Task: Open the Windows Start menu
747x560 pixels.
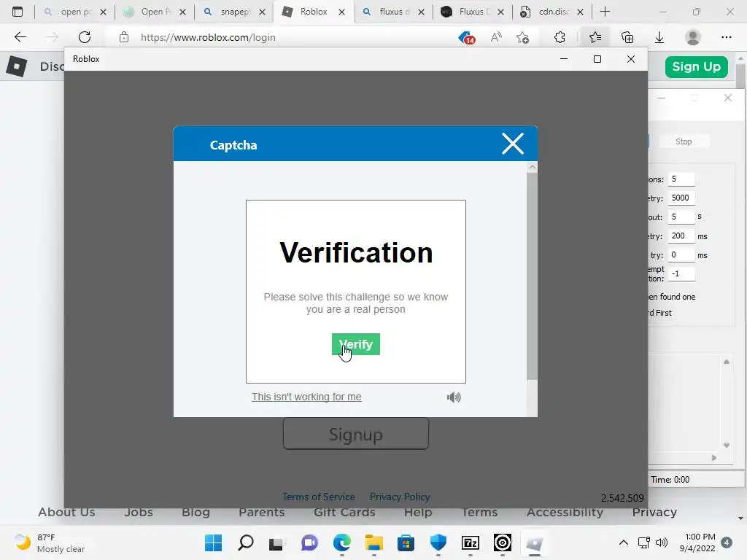Action: tap(214, 542)
